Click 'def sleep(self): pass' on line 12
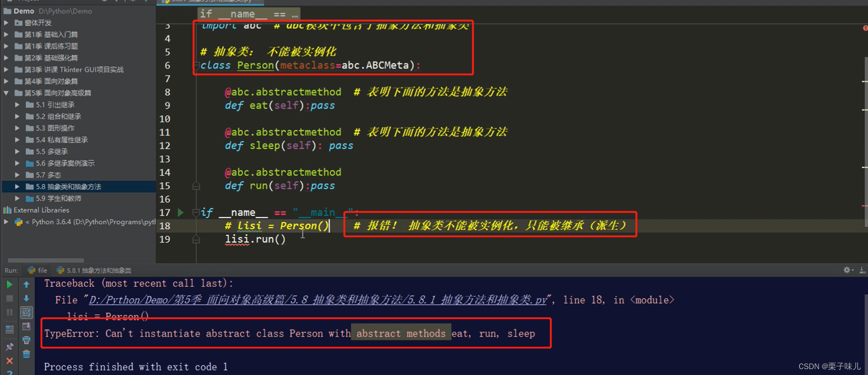This screenshot has width=868, height=375. click(289, 146)
